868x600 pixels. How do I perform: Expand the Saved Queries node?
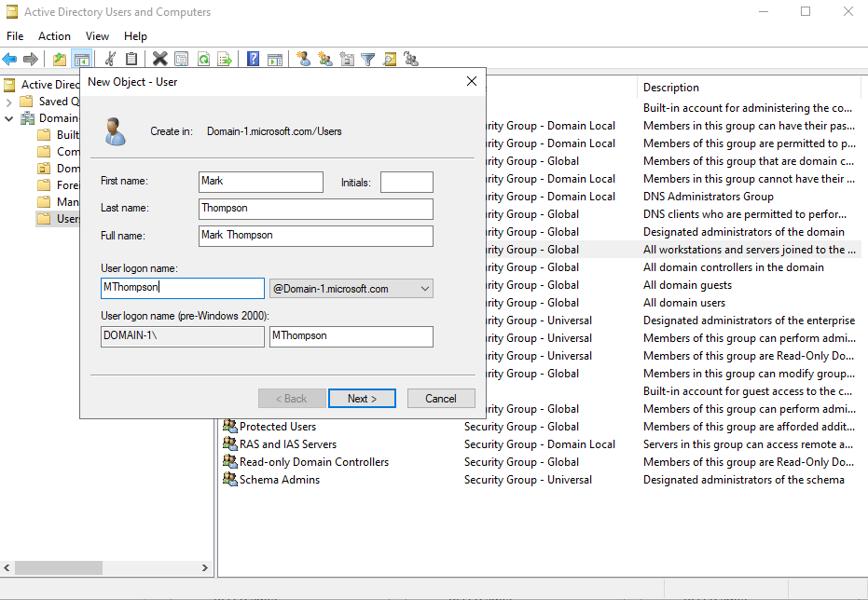coord(9,101)
